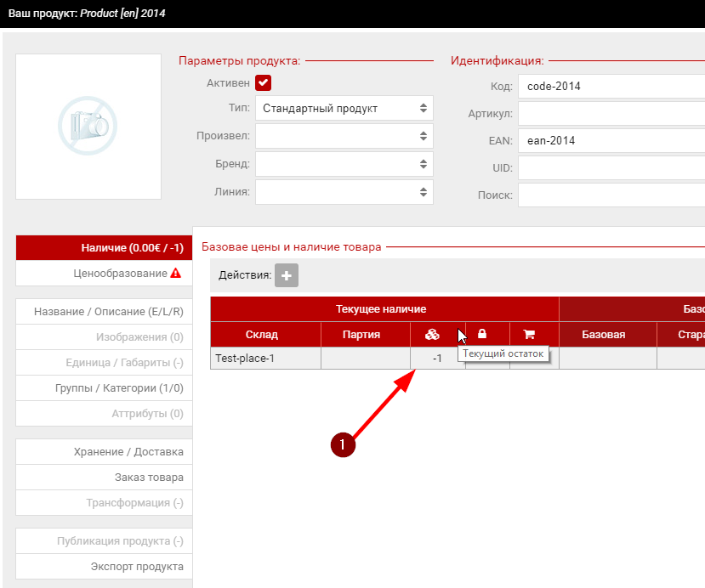
Task: Click the -1 stock quantity cell
Action: click(436, 359)
